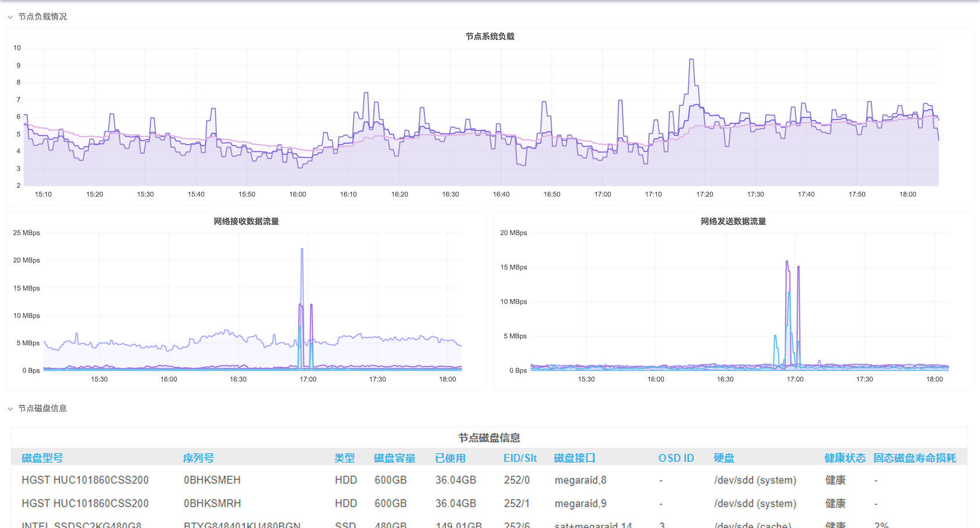Sort table by 磁盘型号 column header
Image resolution: width=980 pixels, height=528 pixels.
pos(42,458)
